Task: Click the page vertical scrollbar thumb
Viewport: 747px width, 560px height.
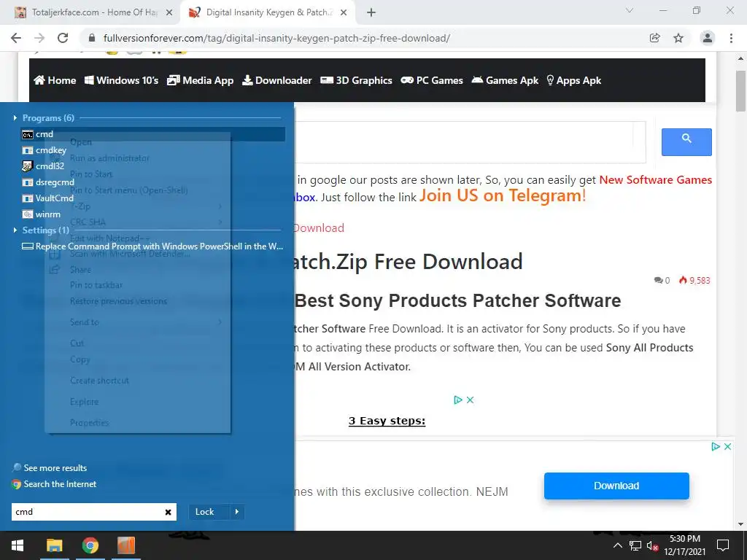Action: point(740,91)
